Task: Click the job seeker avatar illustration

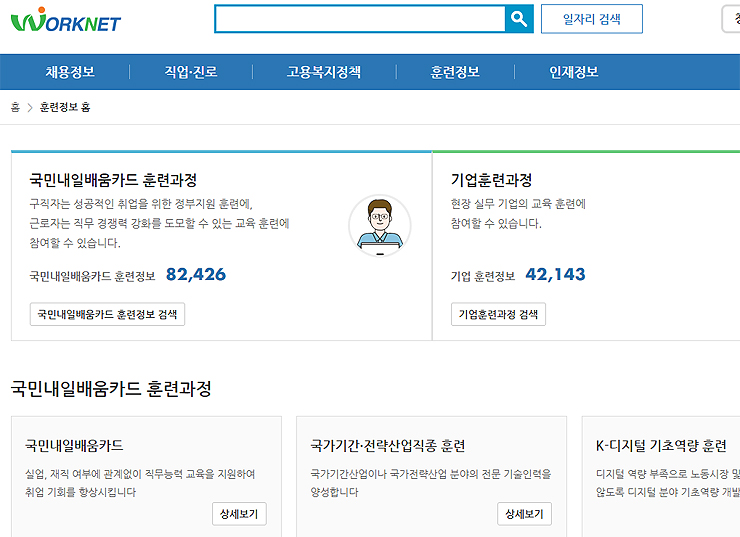Action: [x=380, y=226]
